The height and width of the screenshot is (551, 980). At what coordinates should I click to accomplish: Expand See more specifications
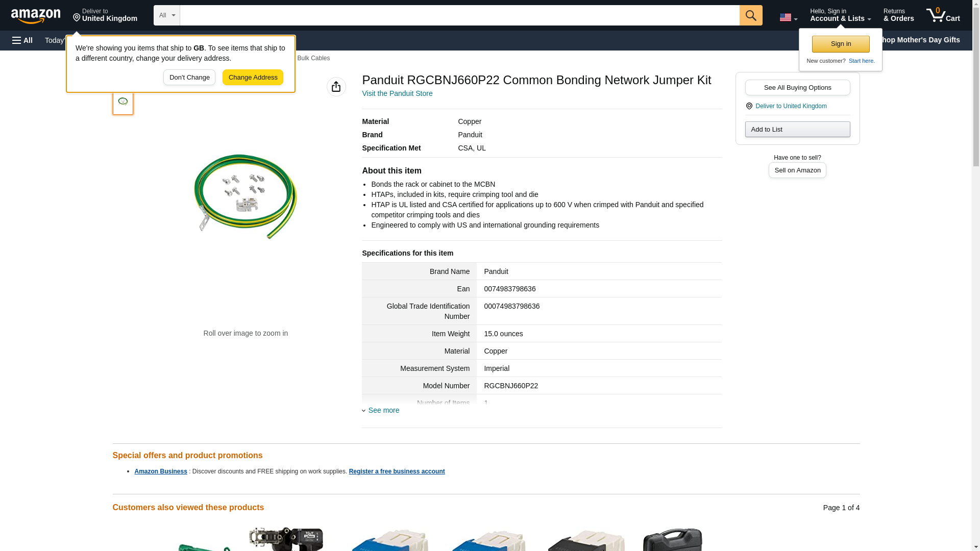coord(383,410)
